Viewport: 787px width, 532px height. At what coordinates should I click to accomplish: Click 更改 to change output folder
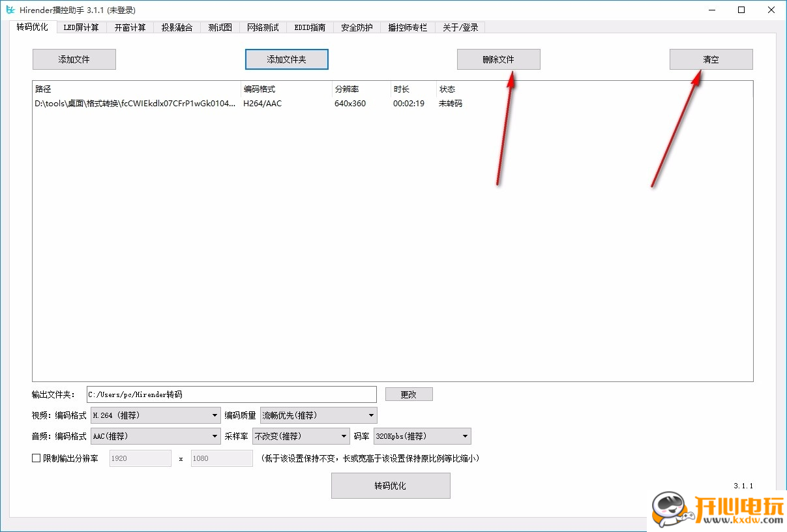(x=409, y=394)
